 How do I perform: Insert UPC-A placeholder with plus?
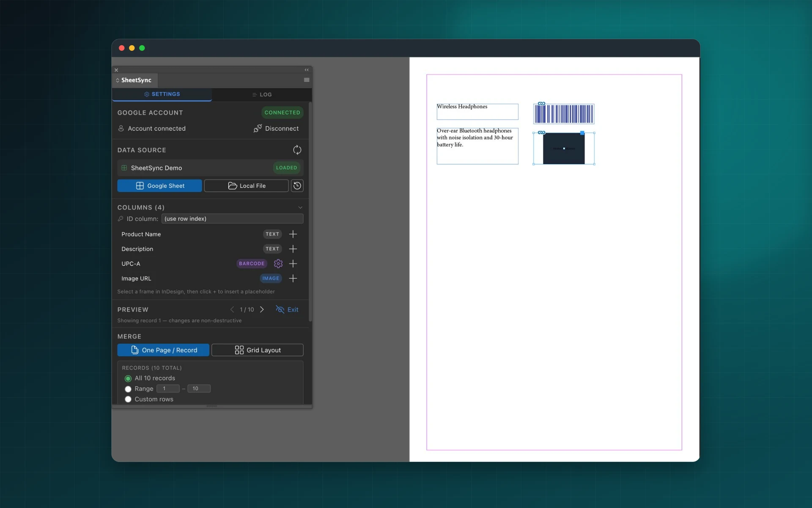[293, 263]
